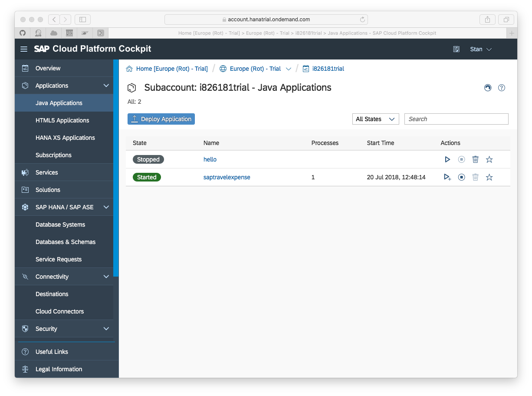Click delete icon for saptravelexpense
The width and height of the screenshot is (532, 396).
pyautogui.click(x=475, y=177)
